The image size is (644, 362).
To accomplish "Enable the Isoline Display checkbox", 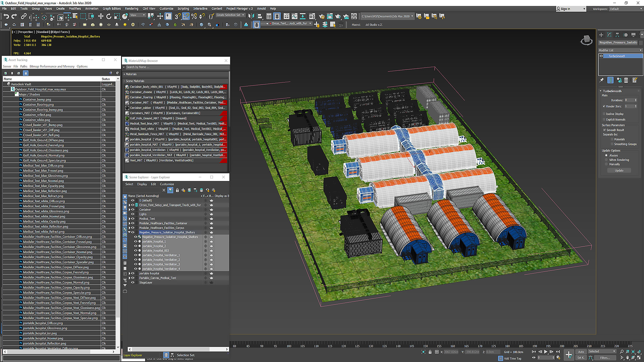I will [x=604, y=114].
